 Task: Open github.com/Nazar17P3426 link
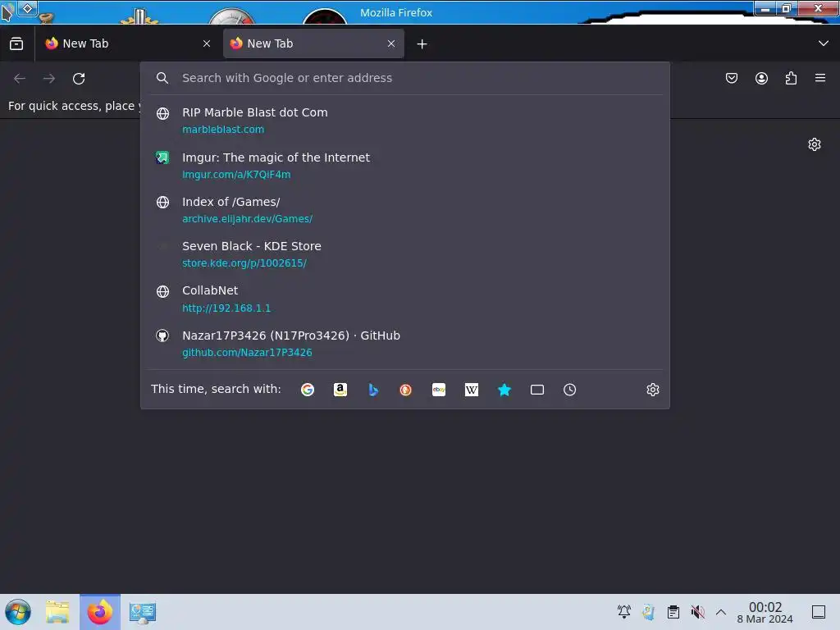click(x=247, y=353)
